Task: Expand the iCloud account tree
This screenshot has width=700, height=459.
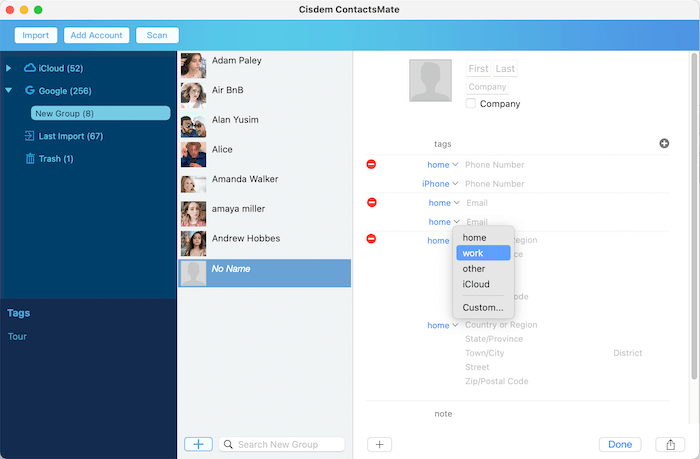Action: 8,68
